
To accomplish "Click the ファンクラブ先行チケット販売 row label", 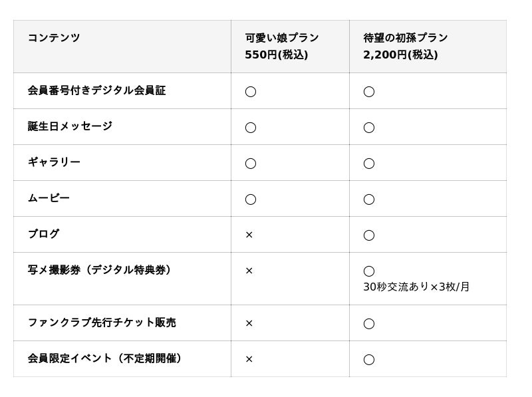I will point(102,323).
